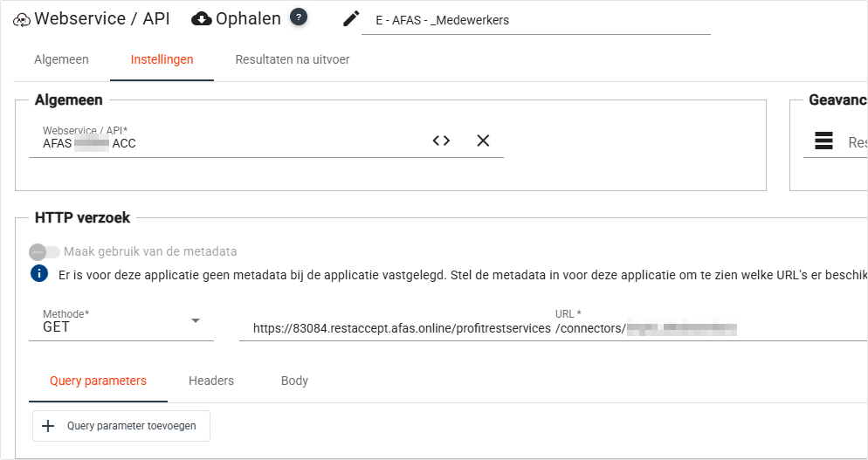Click Query parameter toevoegen button
868x460 pixels.
point(121,426)
